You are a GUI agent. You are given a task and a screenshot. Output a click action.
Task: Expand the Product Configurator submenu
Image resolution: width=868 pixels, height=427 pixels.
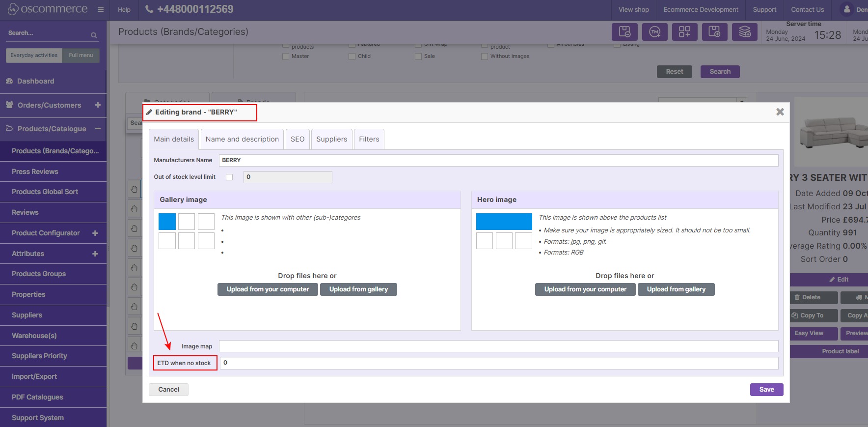[95, 233]
